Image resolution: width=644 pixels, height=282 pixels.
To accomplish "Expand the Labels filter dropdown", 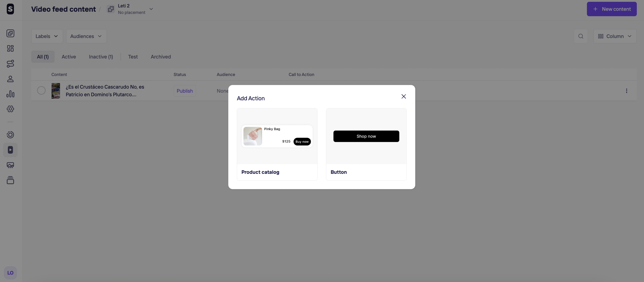I will pos(47,36).
